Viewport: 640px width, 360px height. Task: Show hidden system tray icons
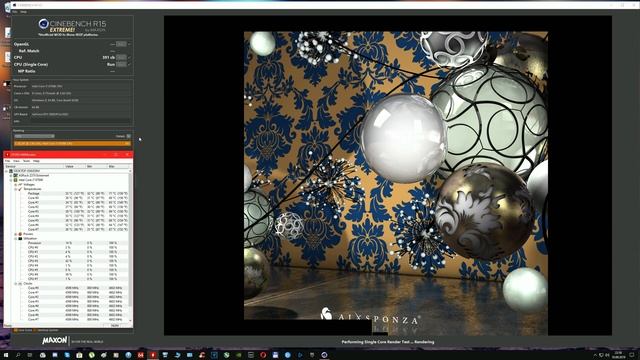[x=595, y=356]
